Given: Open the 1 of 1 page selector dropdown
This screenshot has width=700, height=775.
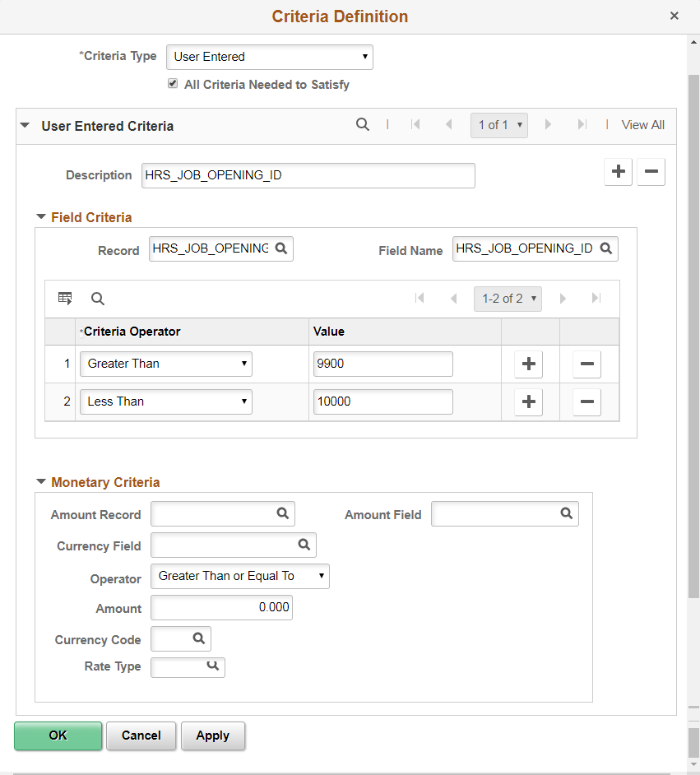Looking at the screenshot, I should [499, 125].
